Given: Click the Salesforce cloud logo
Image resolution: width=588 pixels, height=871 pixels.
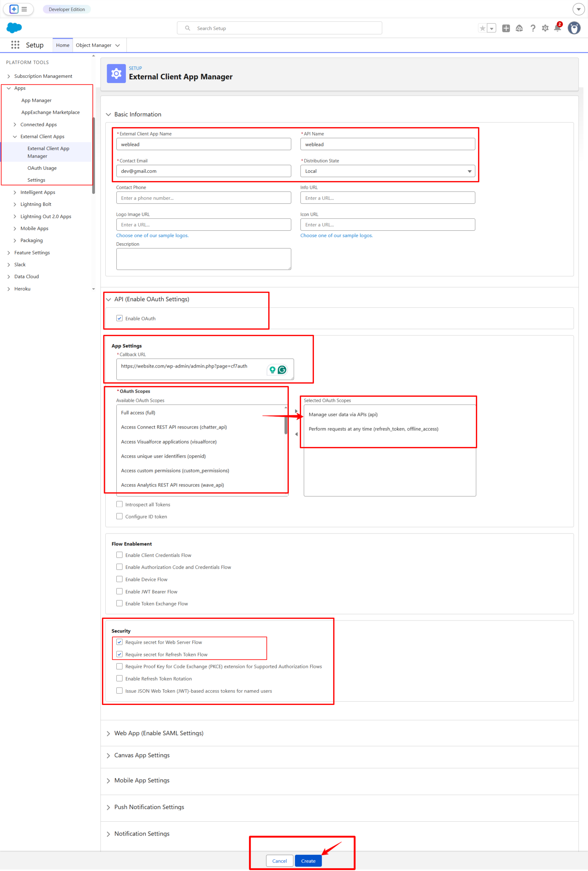Looking at the screenshot, I should pyautogui.click(x=14, y=28).
